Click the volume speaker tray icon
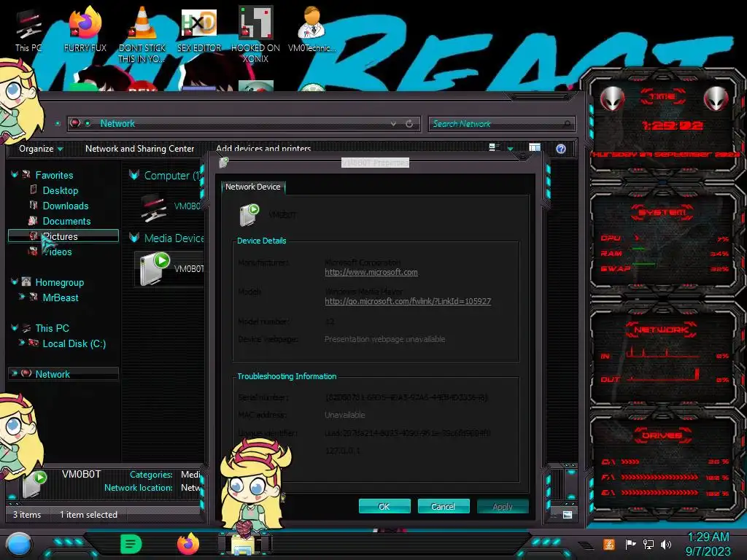Viewport: 747px width, 560px height. tap(666, 544)
